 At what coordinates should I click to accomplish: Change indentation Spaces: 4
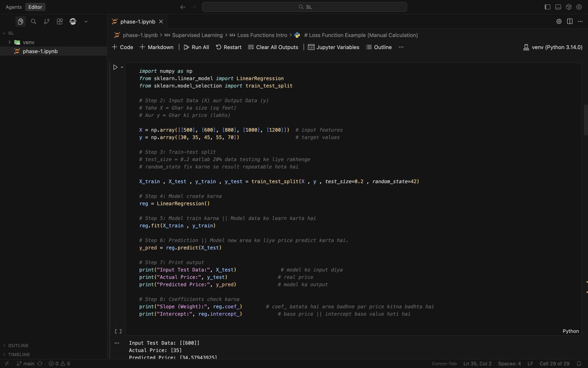point(510,364)
